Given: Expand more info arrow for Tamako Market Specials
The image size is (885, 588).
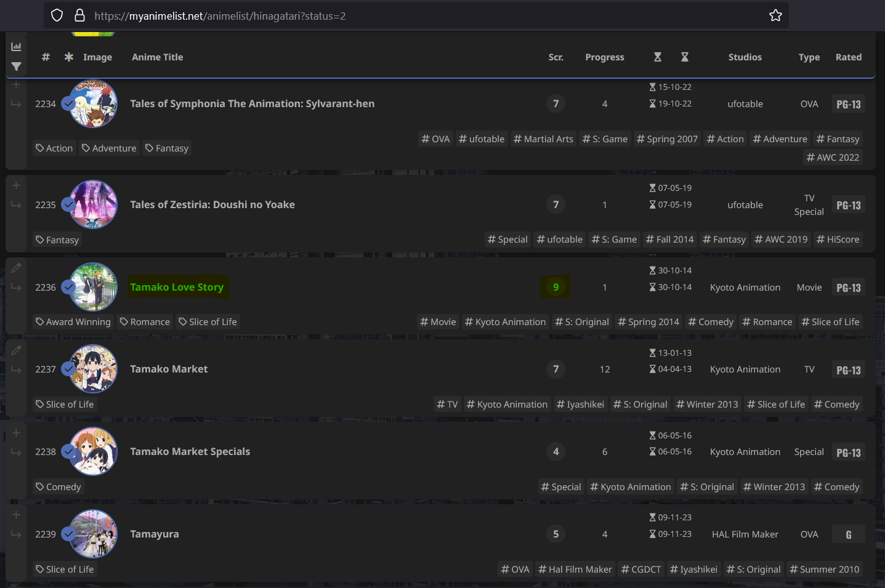Looking at the screenshot, I should point(16,452).
